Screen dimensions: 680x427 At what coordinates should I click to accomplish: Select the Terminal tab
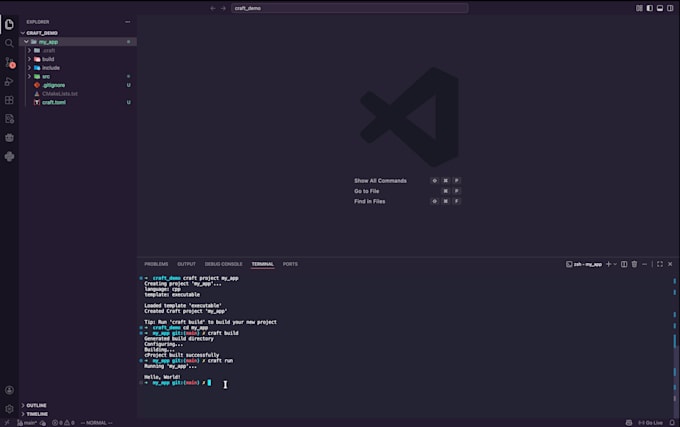click(x=263, y=264)
